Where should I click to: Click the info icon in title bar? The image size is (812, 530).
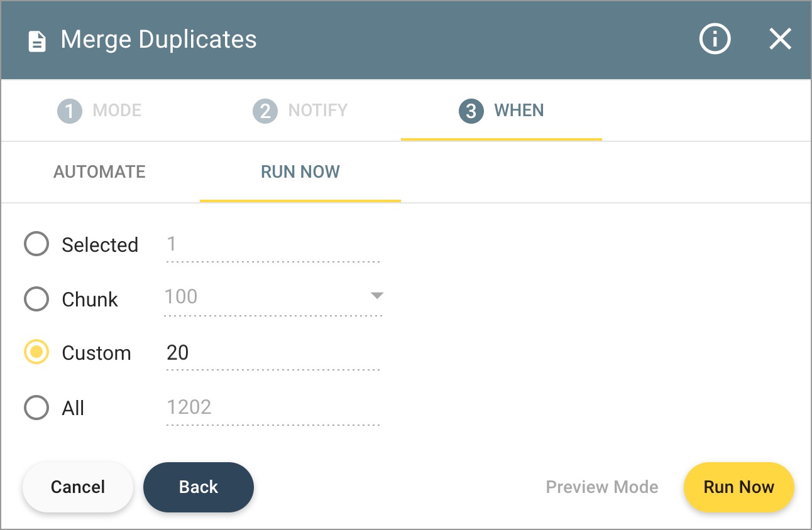pyautogui.click(x=715, y=39)
